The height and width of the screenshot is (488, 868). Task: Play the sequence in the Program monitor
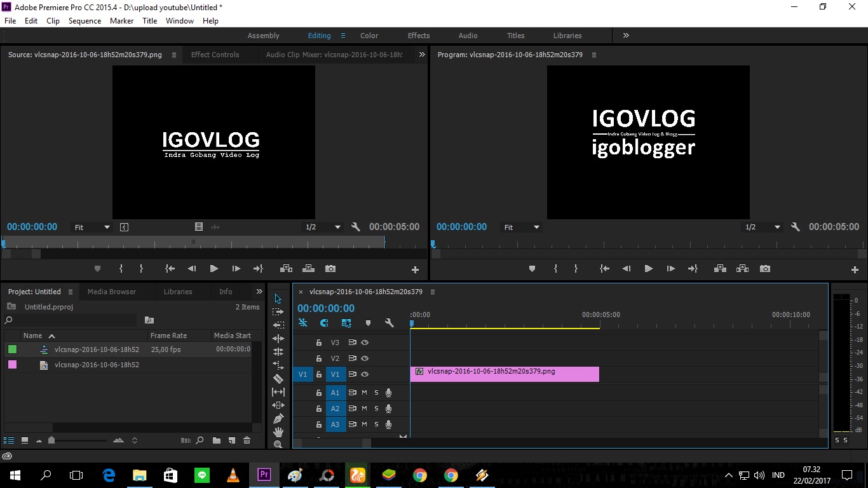coord(648,268)
